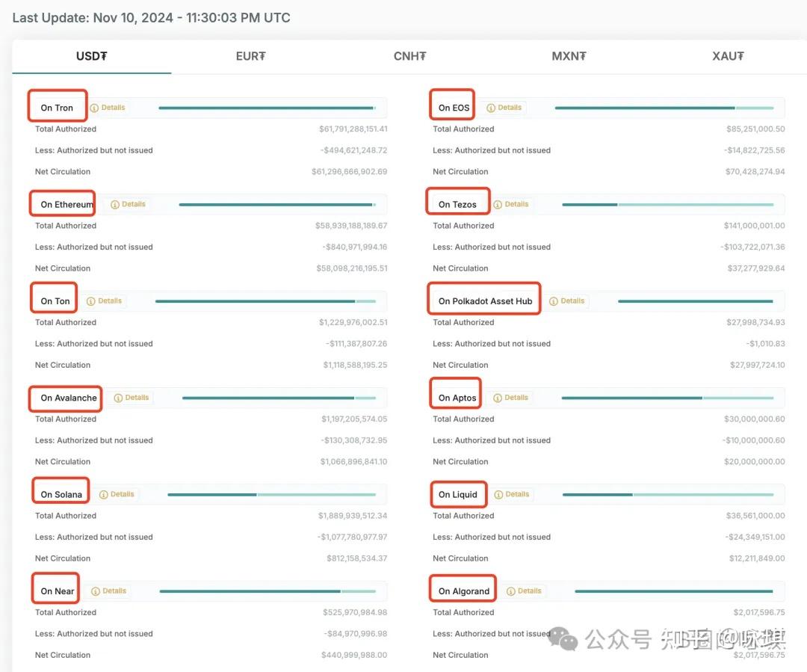The width and height of the screenshot is (807, 672).
Task: Click info icon beside On Aptos
Action: (498, 398)
